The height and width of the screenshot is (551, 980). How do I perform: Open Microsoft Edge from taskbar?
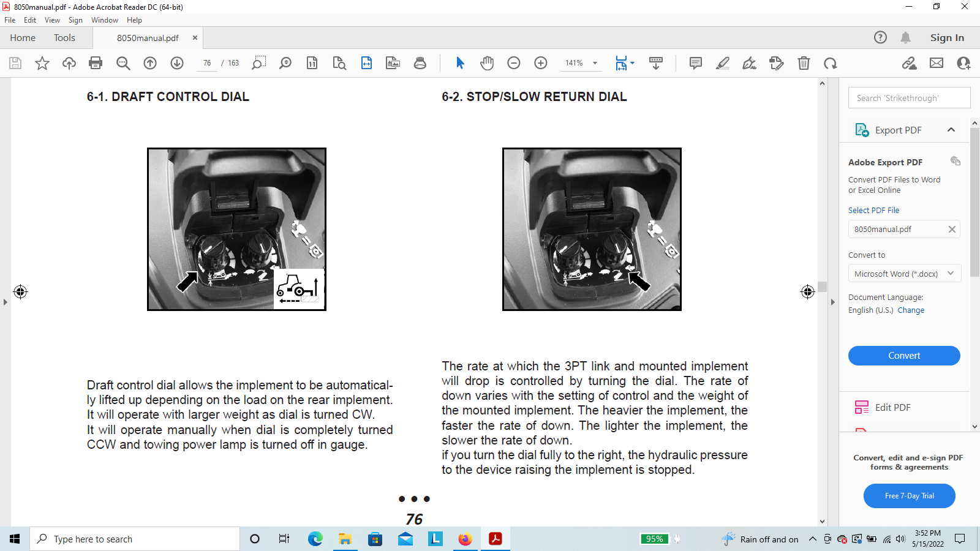point(315,539)
